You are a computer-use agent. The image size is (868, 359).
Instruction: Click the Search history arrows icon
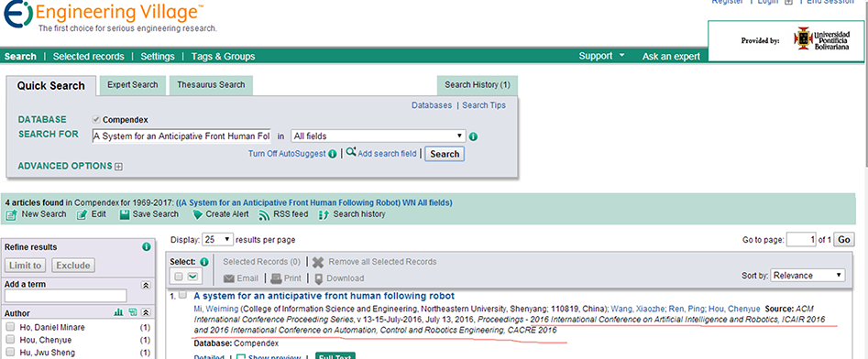pyautogui.click(x=324, y=214)
